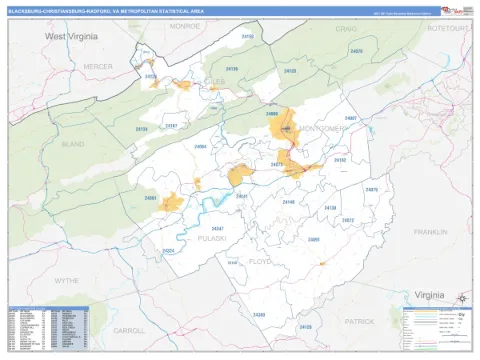Click the WYTHE county label
The width and height of the screenshot is (480, 360).
tap(67, 281)
